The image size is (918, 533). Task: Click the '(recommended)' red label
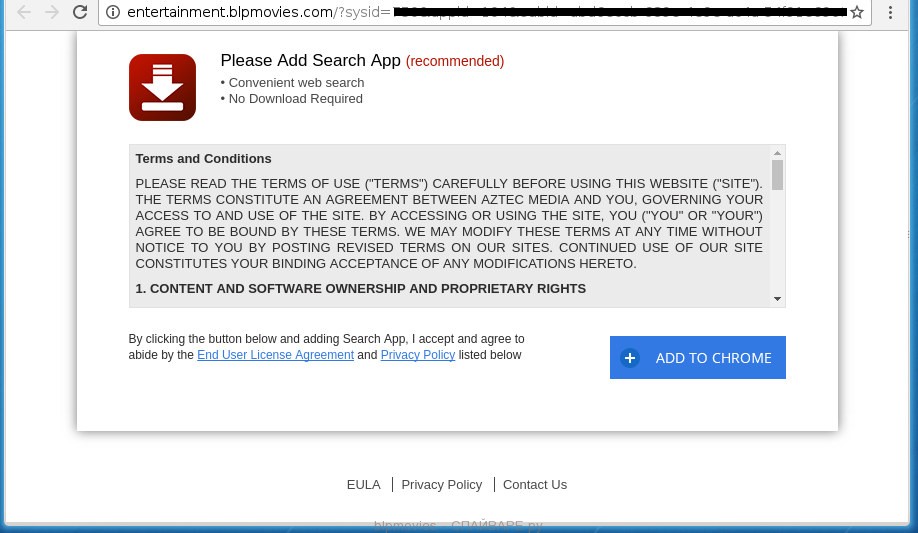click(455, 61)
